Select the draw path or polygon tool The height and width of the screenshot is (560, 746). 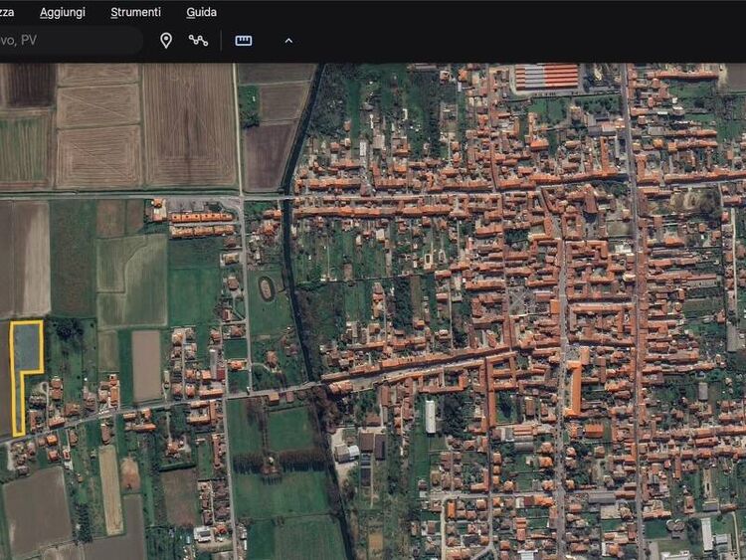point(199,41)
